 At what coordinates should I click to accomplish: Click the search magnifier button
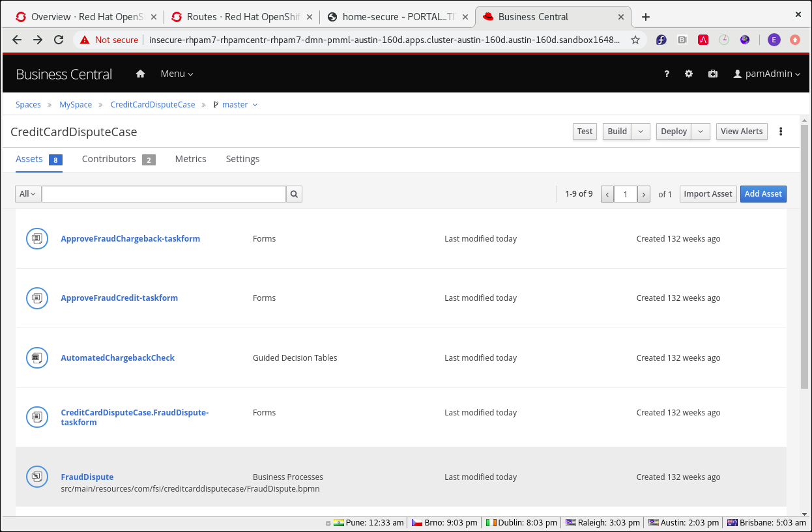[294, 194]
